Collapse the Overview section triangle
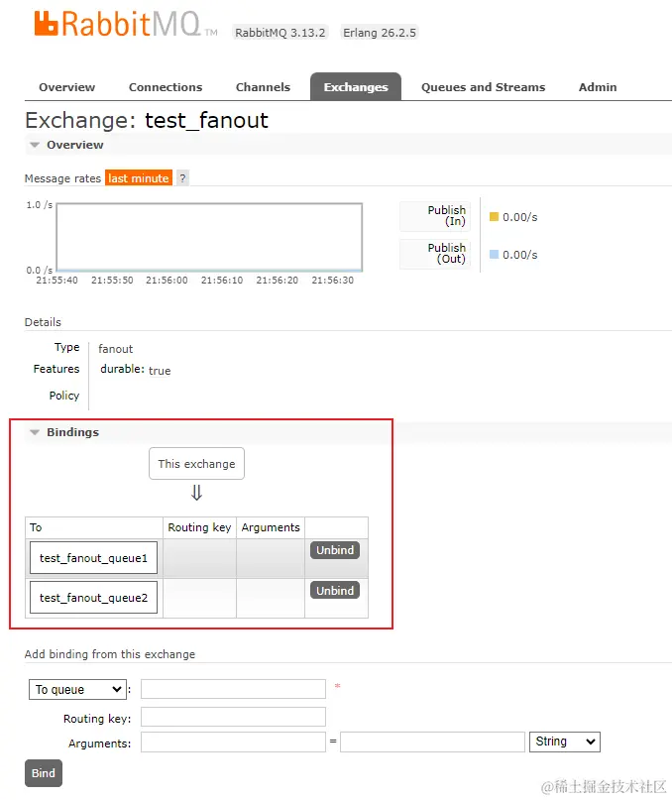This screenshot has width=672, height=800. tap(35, 145)
